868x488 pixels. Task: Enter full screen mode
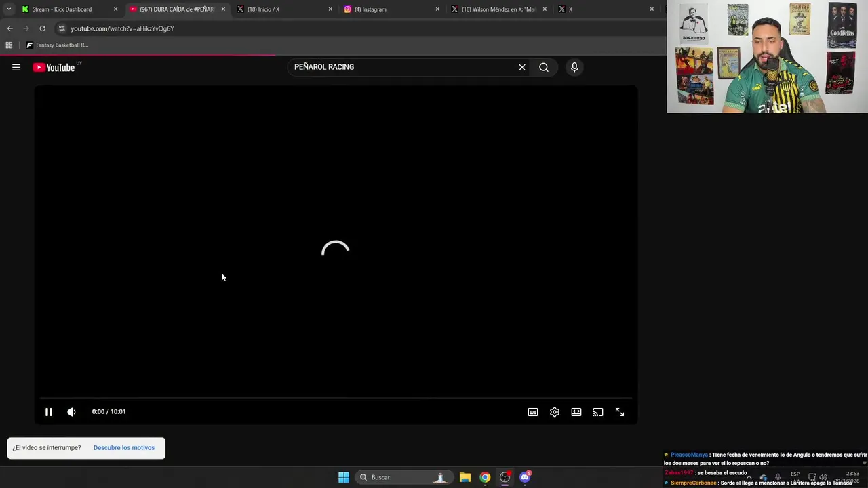point(620,412)
